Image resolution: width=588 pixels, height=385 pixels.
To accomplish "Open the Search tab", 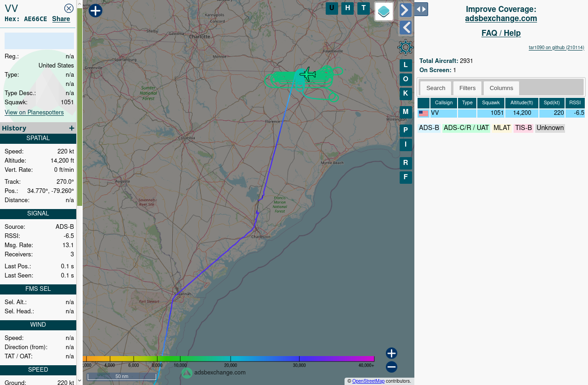I will [x=435, y=88].
